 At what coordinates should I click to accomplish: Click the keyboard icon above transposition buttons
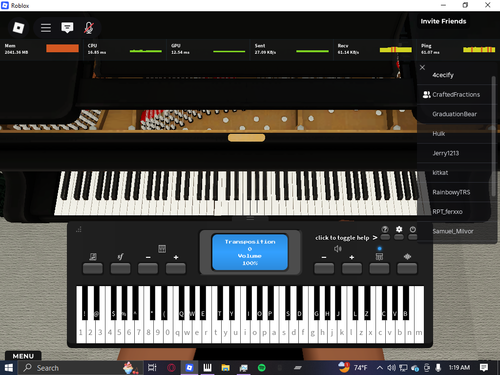(162, 249)
